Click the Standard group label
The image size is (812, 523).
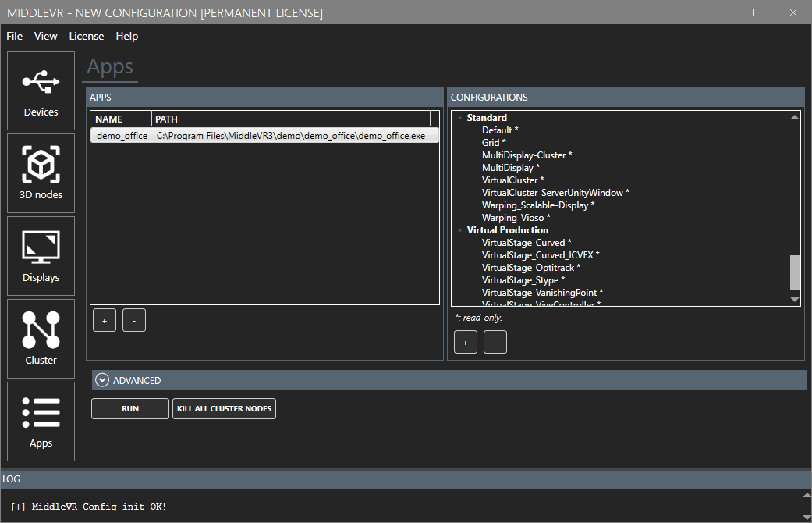487,118
